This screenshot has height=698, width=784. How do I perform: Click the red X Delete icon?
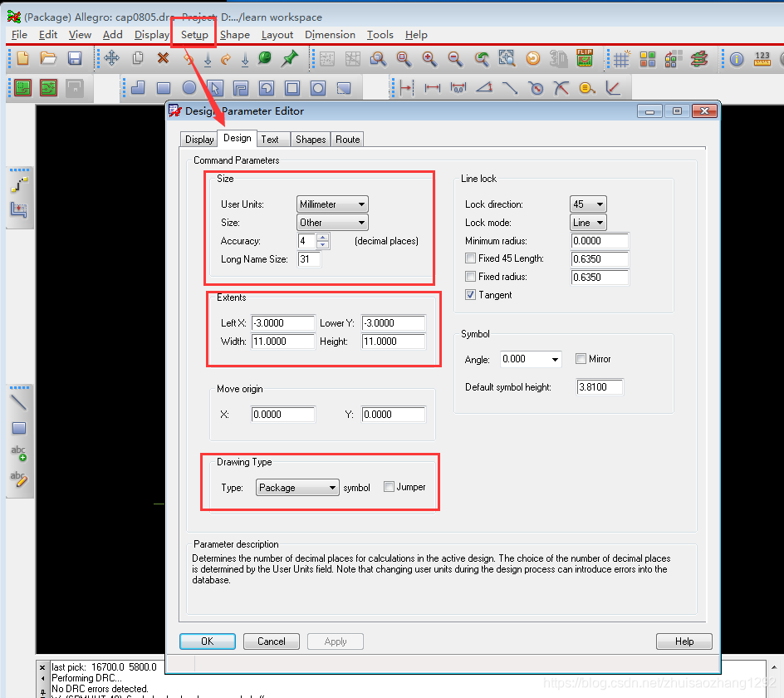coord(163,58)
